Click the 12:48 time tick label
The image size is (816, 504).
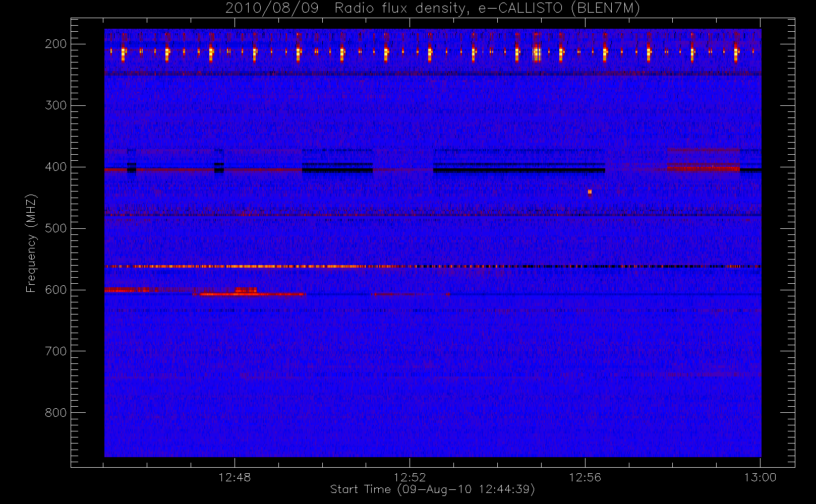tap(235, 477)
